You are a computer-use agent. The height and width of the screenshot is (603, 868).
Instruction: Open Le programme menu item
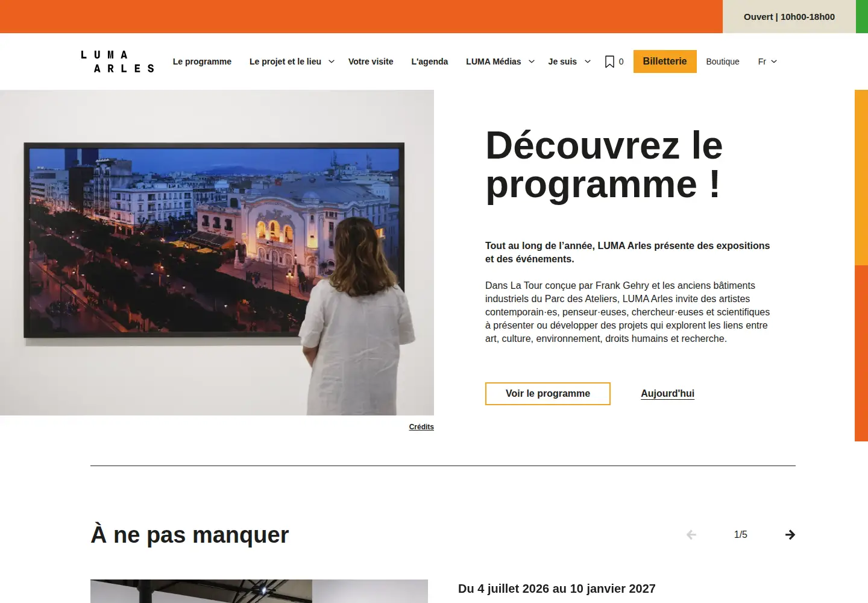(202, 62)
